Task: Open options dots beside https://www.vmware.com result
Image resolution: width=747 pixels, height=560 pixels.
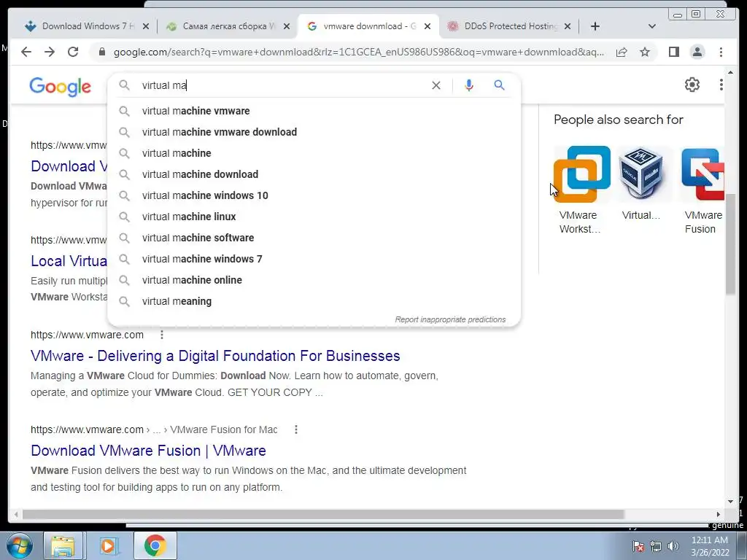Action: 162,335
